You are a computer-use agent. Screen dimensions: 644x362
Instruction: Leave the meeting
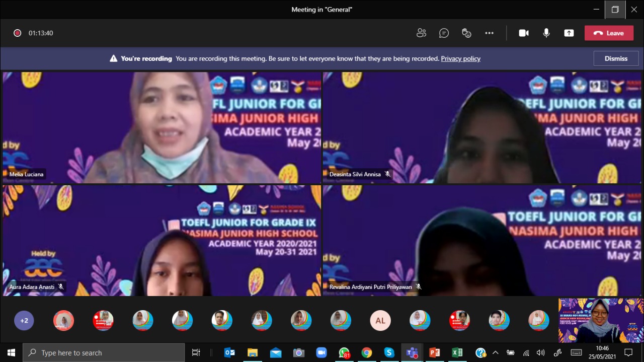tap(609, 33)
